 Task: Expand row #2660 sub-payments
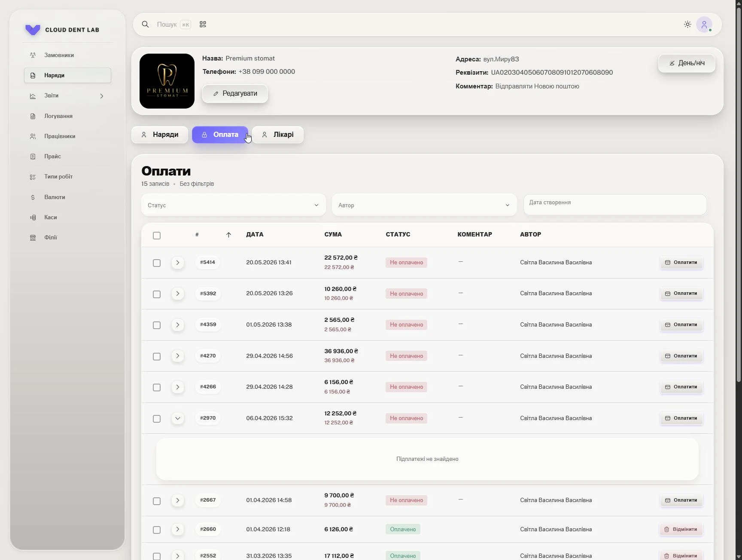(177, 530)
